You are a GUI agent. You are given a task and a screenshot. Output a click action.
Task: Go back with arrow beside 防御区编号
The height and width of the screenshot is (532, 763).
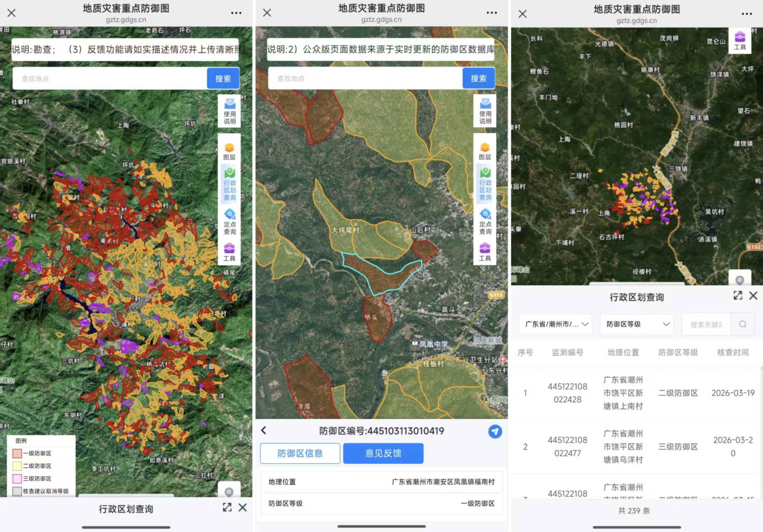point(264,431)
